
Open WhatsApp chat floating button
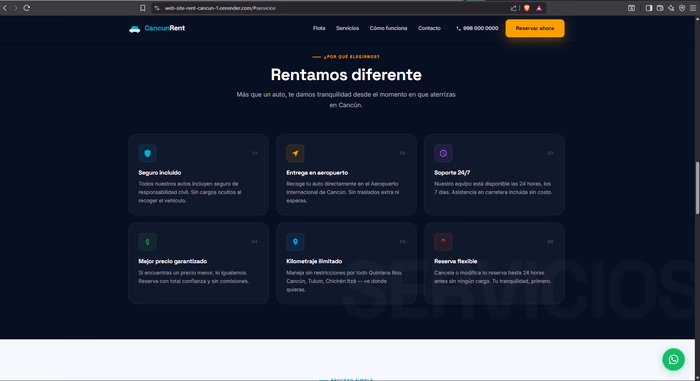tap(673, 360)
